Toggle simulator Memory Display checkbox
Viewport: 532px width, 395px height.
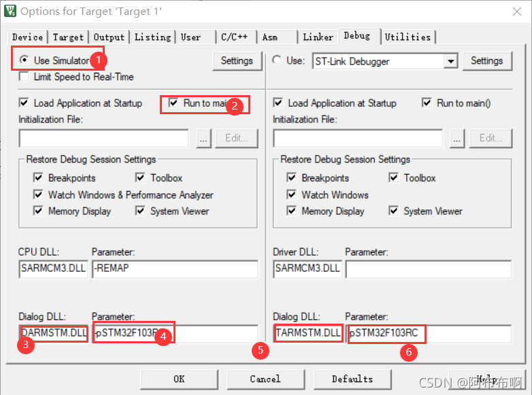(38, 211)
